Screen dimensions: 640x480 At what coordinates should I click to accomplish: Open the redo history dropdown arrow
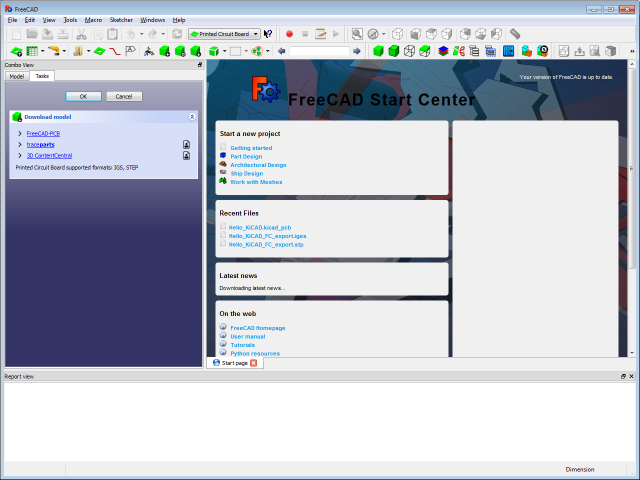(x=163, y=34)
